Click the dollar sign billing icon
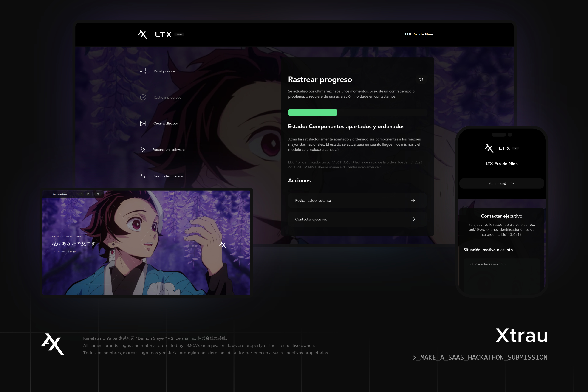 pos(143,176)
